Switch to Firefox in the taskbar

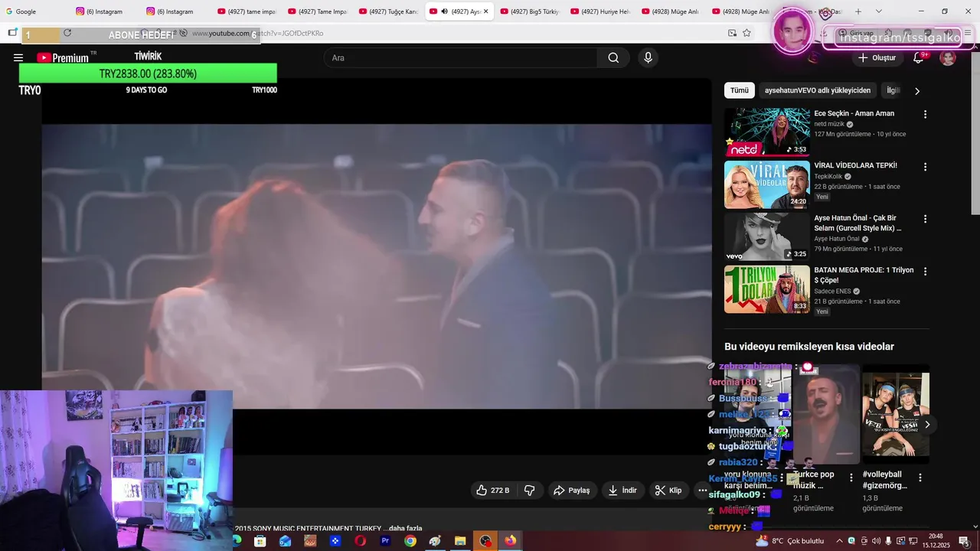point(510,541)
